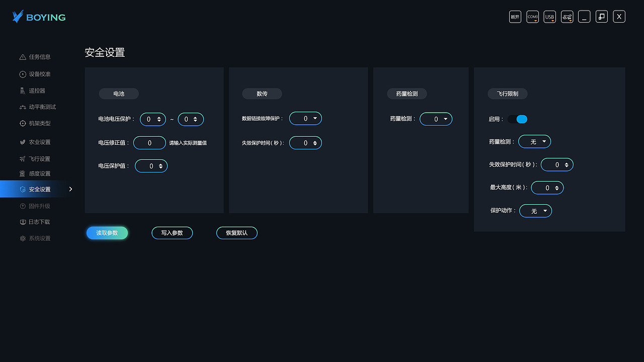Screen dimensions: 644x362
Task: Toggle the 启用 flight limit switch
Action: pos(517,119)
